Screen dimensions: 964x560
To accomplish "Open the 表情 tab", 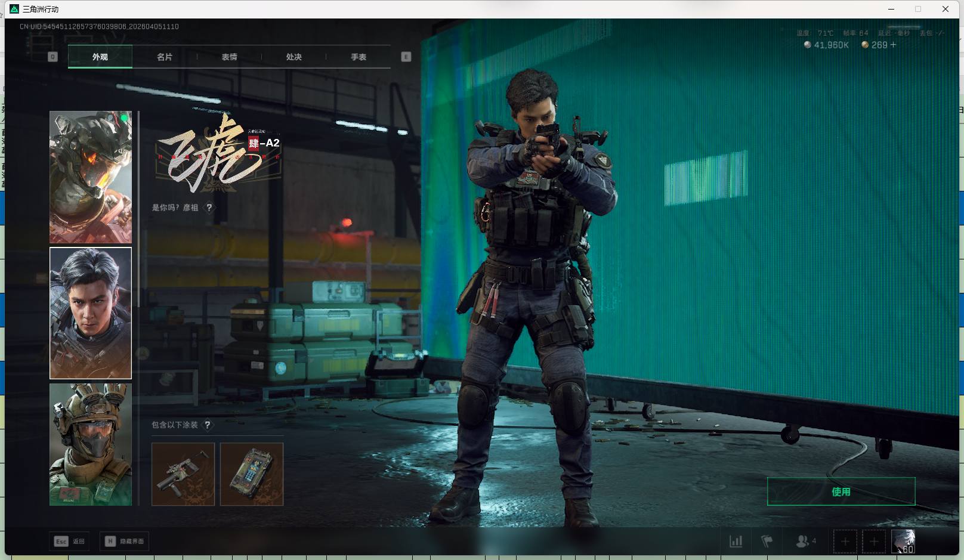I will click(x=229, y=57).
